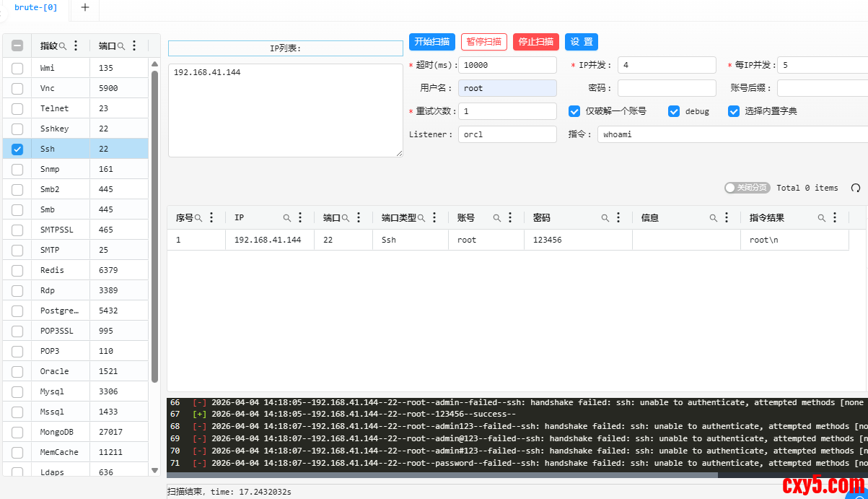Disable the debug checkbox

tap(674, 111)
